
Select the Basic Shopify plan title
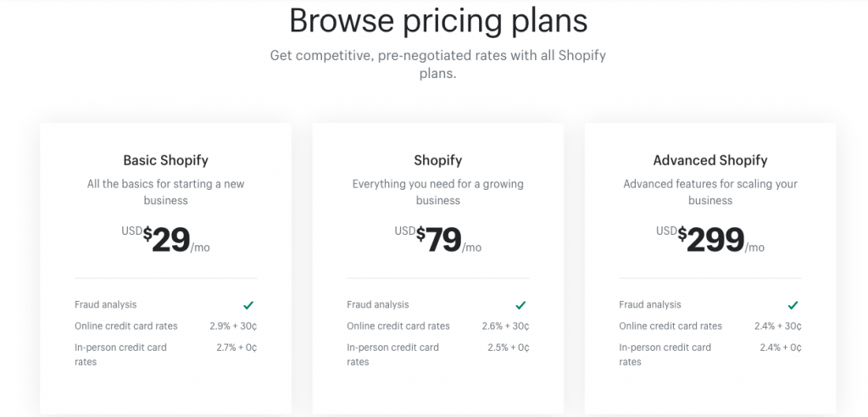click(x=165, y=160)
